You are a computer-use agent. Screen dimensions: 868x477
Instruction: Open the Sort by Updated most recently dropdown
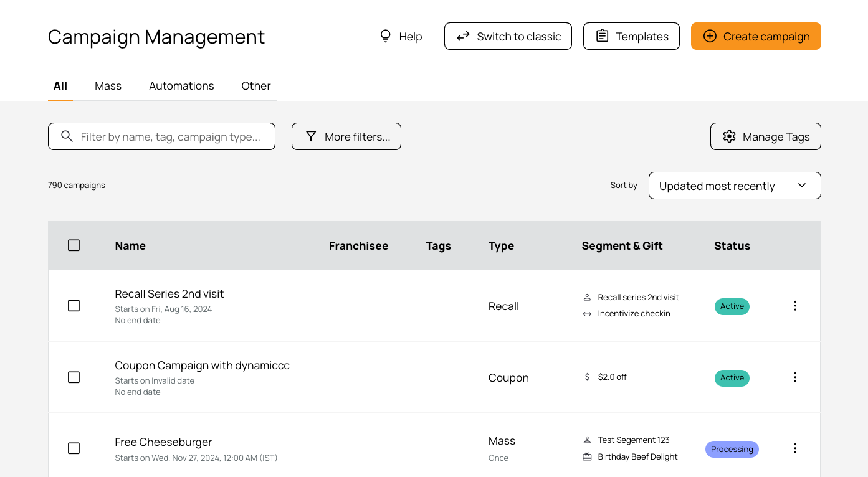tap(735, 186)
